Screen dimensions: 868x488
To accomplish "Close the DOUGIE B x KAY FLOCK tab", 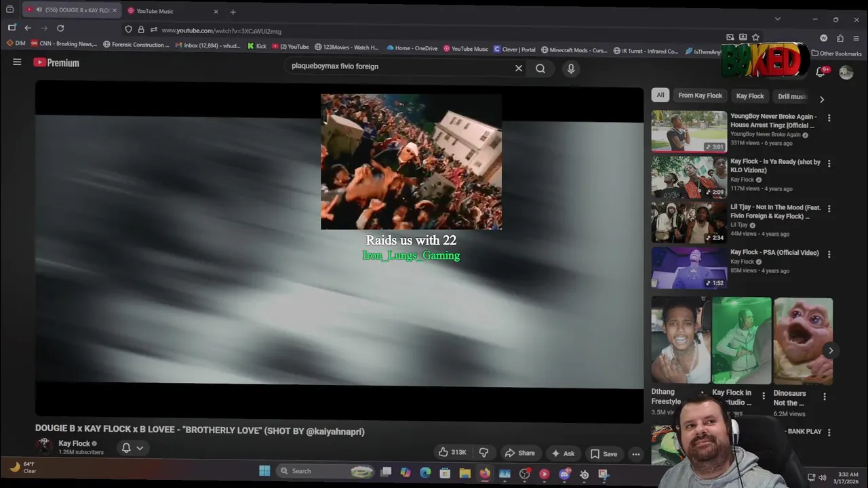I will 114,10.
